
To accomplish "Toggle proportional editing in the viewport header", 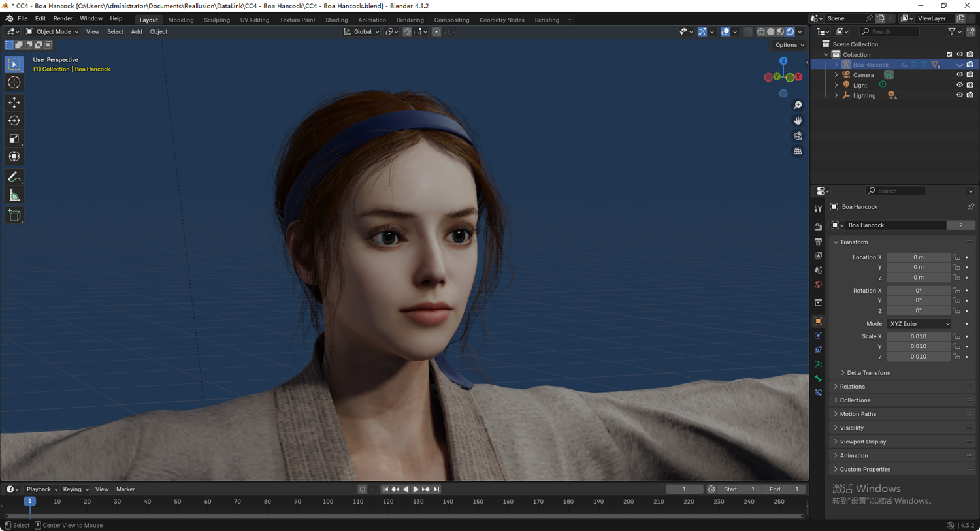I will click(436, 31).
